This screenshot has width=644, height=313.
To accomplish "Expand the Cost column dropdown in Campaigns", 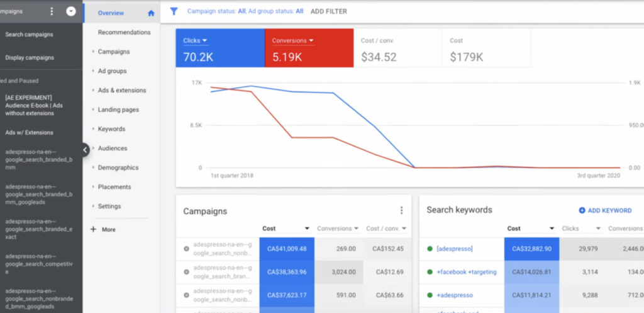I will pos(307,229).
